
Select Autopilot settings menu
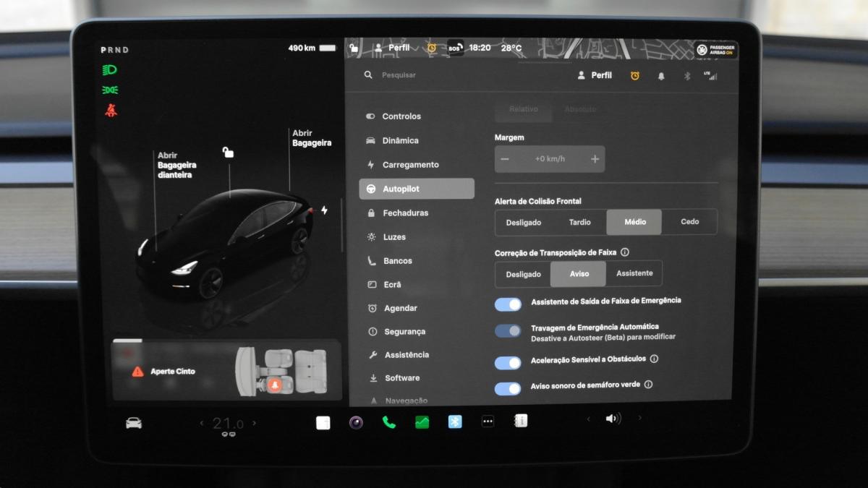tap(417, 189)
